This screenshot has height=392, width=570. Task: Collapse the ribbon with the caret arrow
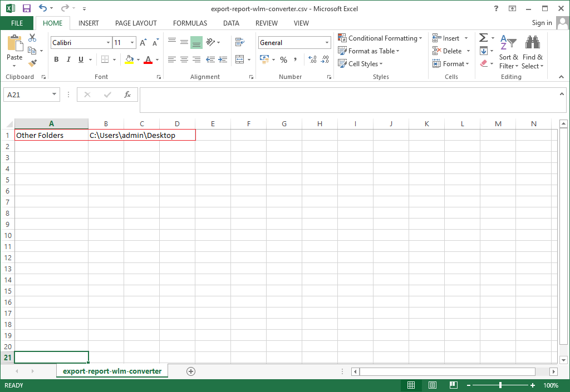(x=561, y=77)
